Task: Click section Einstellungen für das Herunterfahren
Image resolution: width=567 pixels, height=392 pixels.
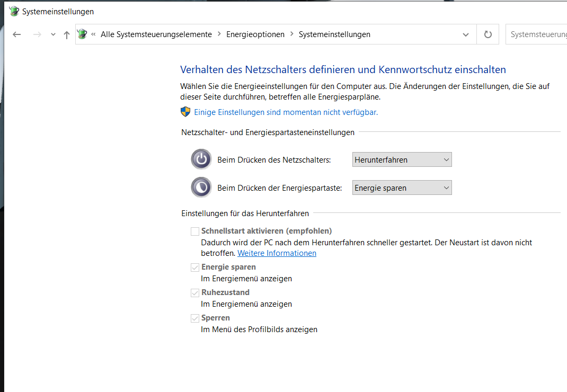Action: point(245,213)
